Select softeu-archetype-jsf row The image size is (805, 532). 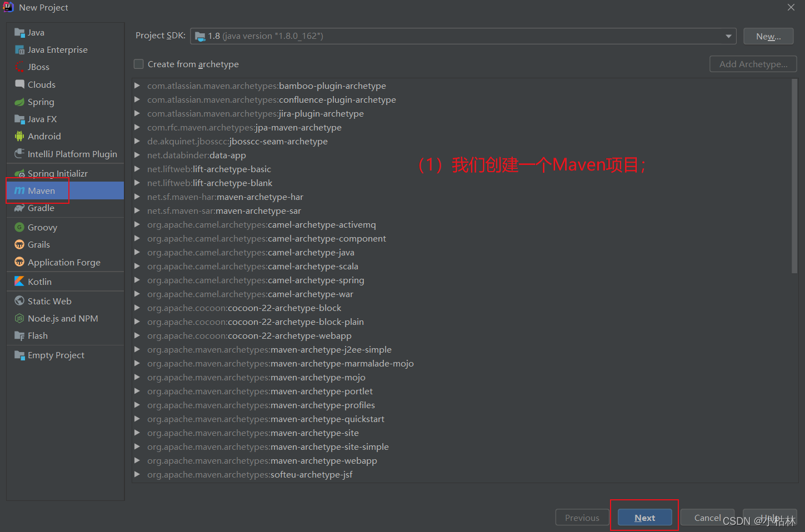point(461,475)
